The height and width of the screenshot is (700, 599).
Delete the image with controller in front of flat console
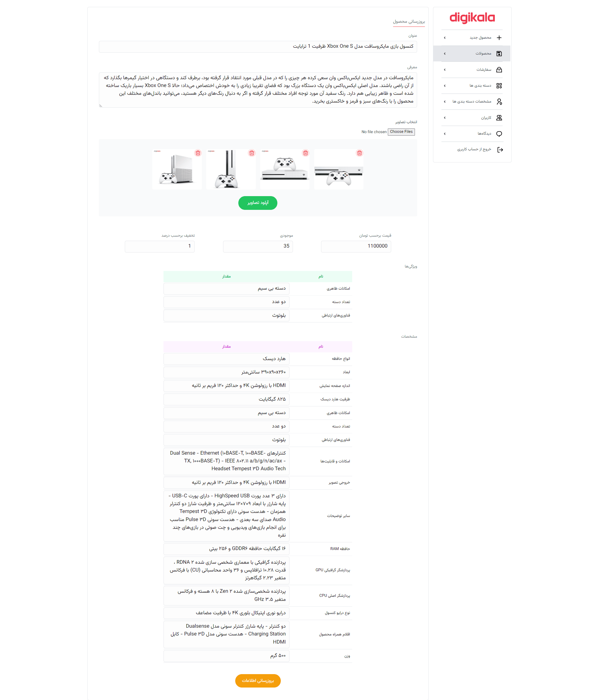359,153
